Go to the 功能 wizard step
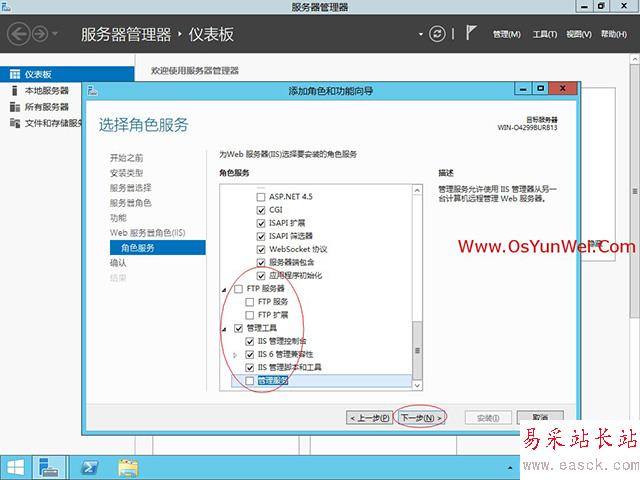The width and height of the screenshot is (640, 480). [x=118, y=218]
